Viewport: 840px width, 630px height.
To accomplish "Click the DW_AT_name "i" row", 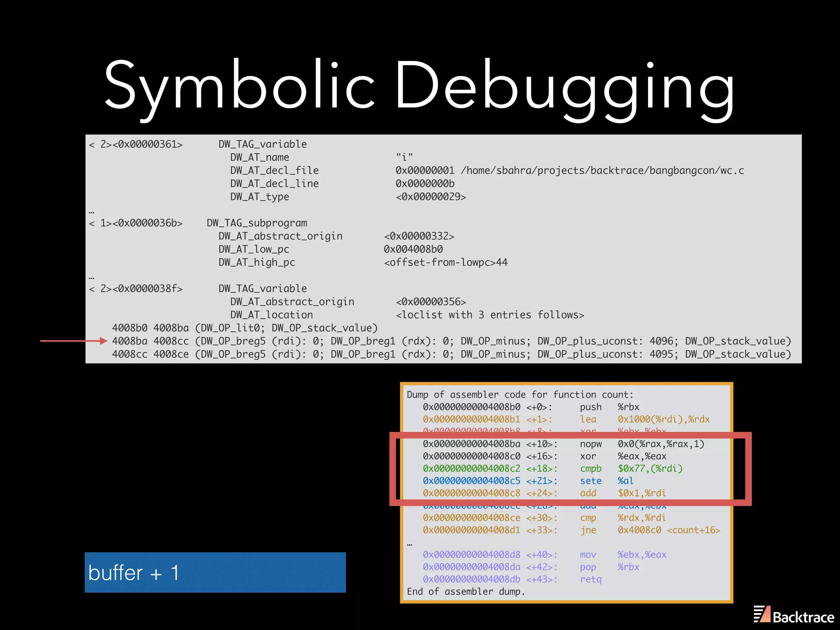I will (x=321, y=157).
